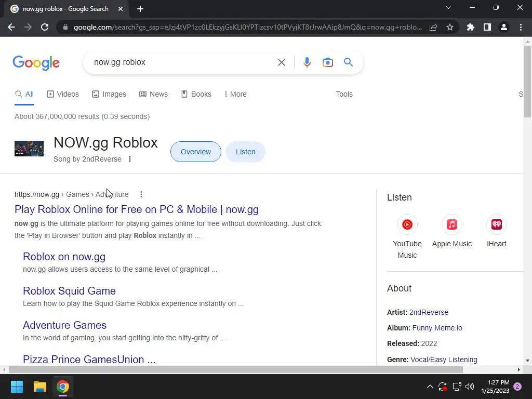Open the volume speaker tray icon
532x399 pixels.
470,387
